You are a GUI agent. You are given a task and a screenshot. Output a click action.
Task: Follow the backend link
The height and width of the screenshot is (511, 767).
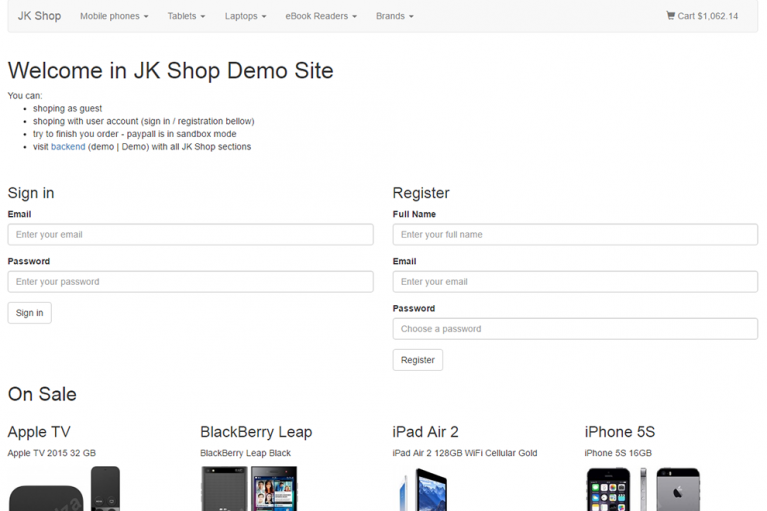pyautogui.click(x=68, y=147)
